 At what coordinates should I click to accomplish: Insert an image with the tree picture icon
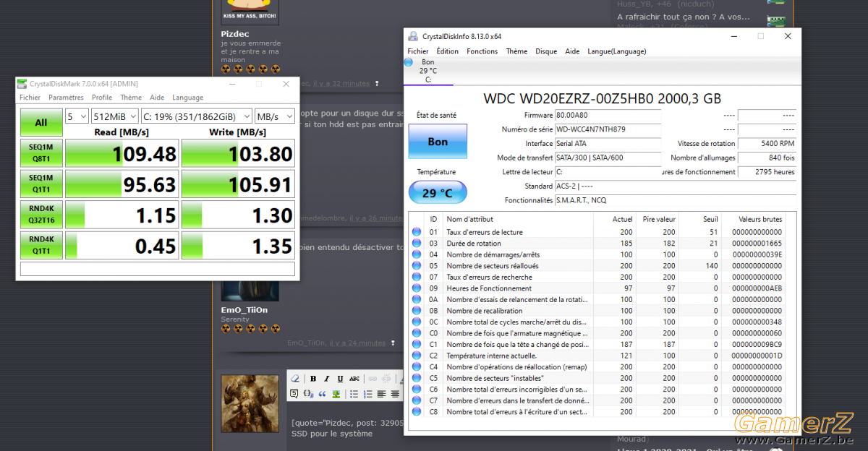click(x=336, y=394)
